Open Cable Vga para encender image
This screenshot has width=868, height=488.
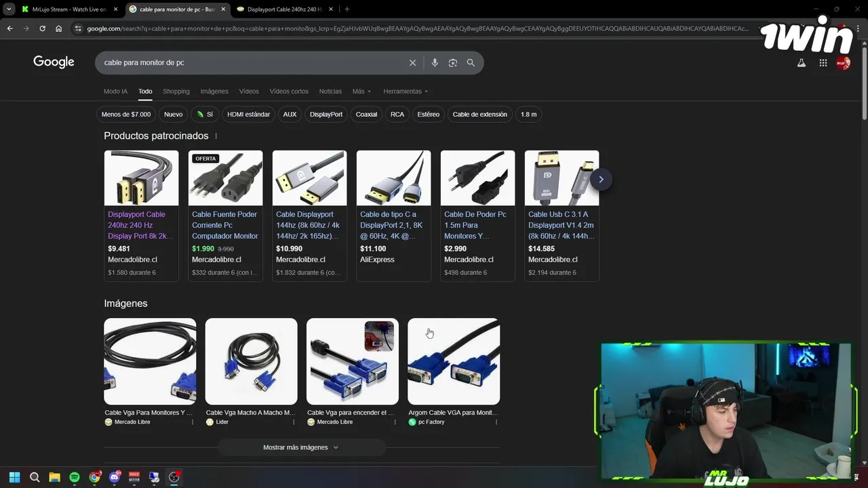pos(353,362)
